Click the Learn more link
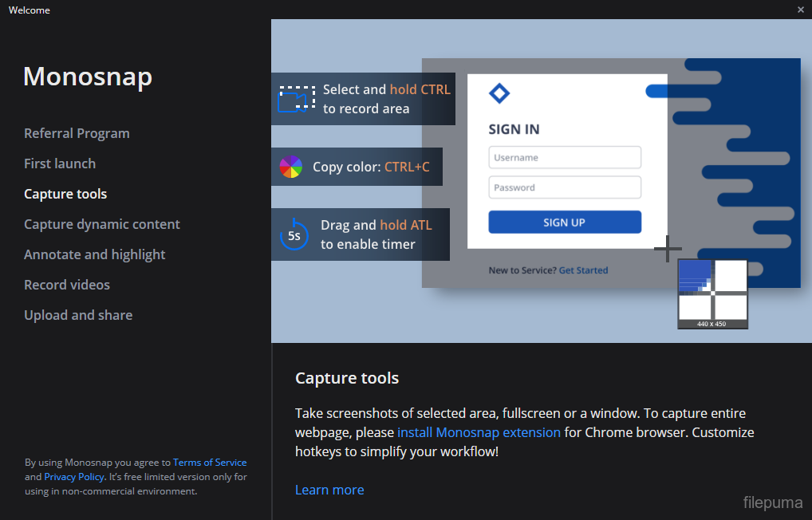Screen dimensions: 812x520 coord(329,490)
